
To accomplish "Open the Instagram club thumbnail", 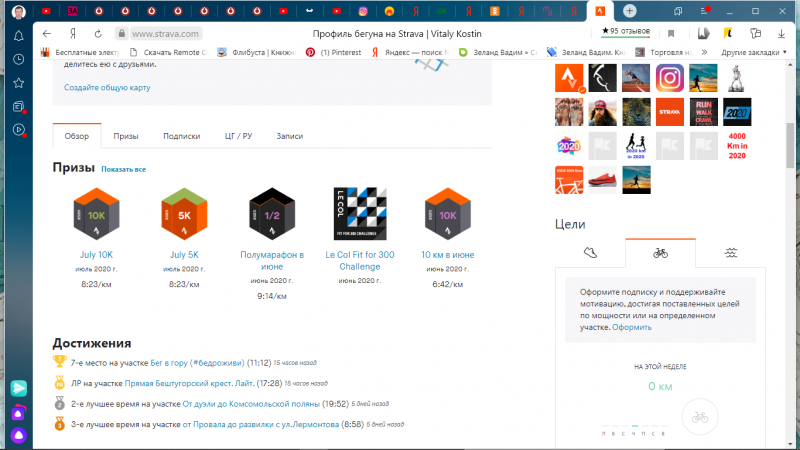I will click(669, 78).
